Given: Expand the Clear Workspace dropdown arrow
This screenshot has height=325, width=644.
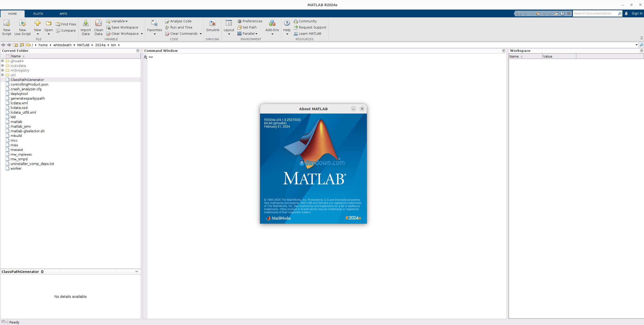Looking at the screenshot, I should (x=142, y=34).
